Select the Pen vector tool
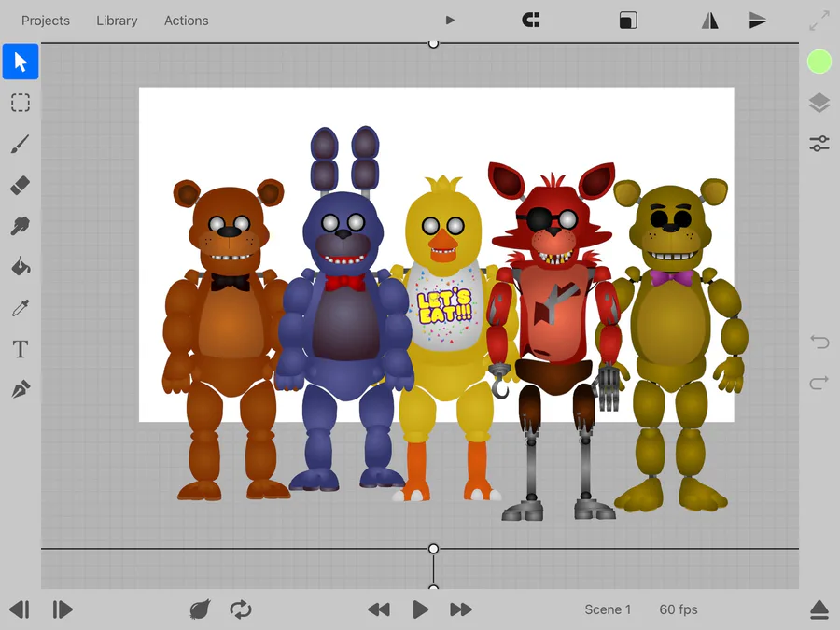840x630 pixels. [21, 389]
